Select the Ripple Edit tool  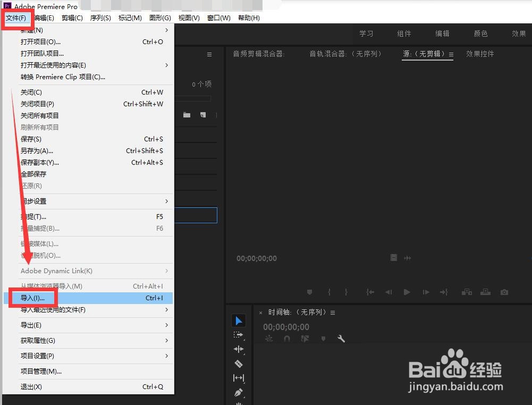pos(238,349)
